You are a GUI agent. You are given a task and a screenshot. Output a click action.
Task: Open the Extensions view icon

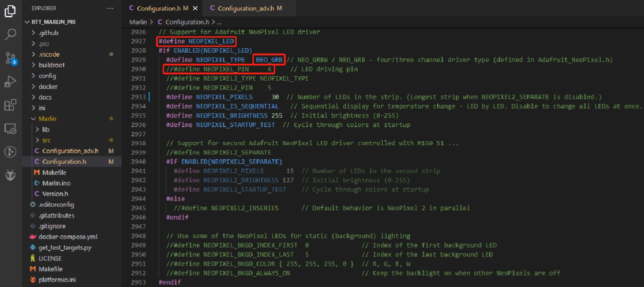pos(11,105)
